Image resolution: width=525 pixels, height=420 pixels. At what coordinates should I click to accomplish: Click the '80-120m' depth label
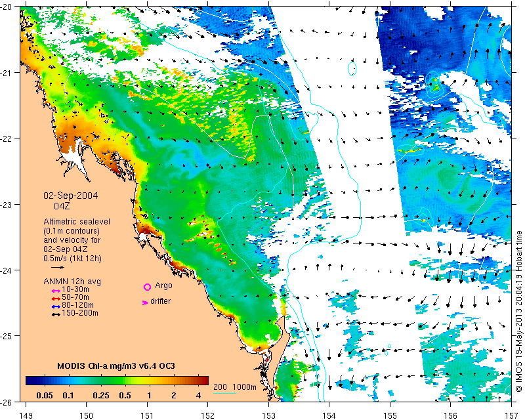click(x=78, y=305)
